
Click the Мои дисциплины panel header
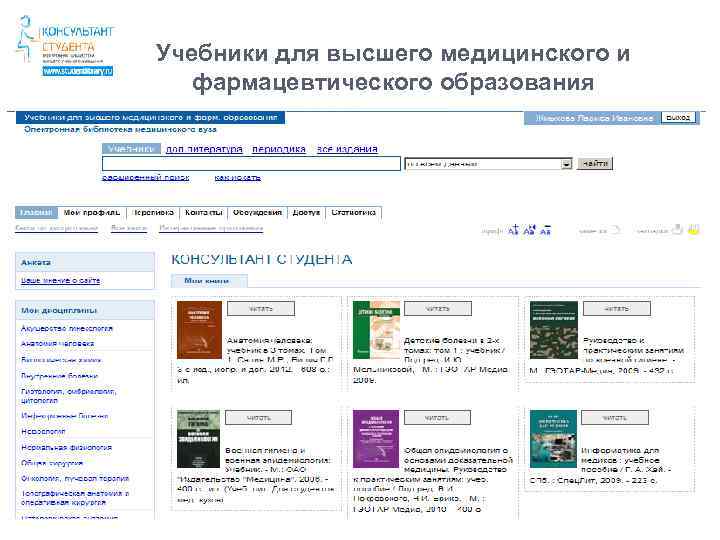click(85, 310)
